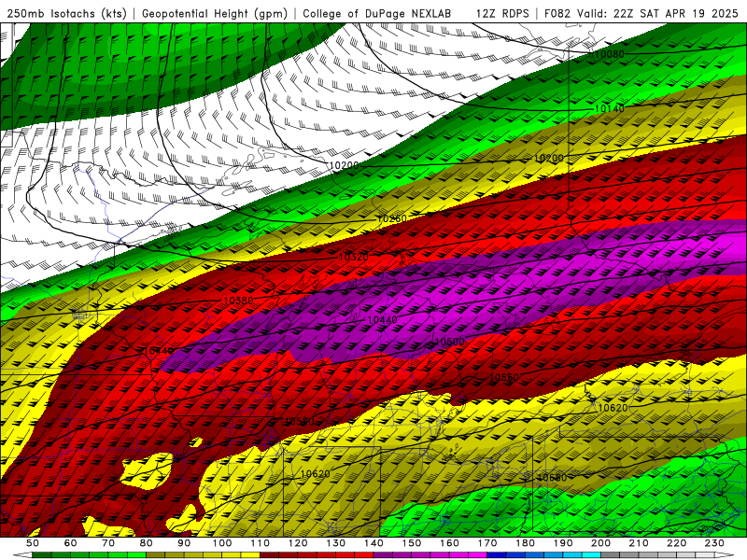
Task: Click the 50 knot colorbar label
Action: (x=33, y=543)
